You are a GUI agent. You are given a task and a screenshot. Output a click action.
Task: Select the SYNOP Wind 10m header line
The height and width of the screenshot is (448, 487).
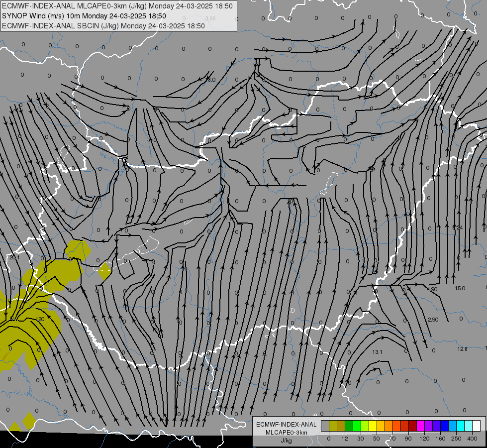click(x=84, y=16)
